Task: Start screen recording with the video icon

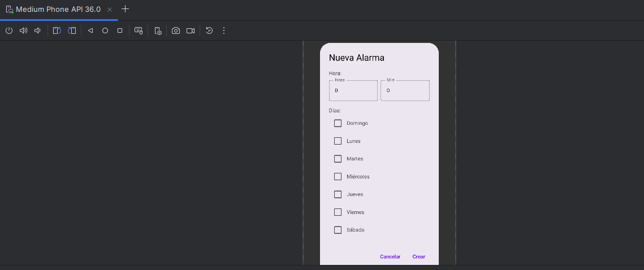Action: point(191,31)
